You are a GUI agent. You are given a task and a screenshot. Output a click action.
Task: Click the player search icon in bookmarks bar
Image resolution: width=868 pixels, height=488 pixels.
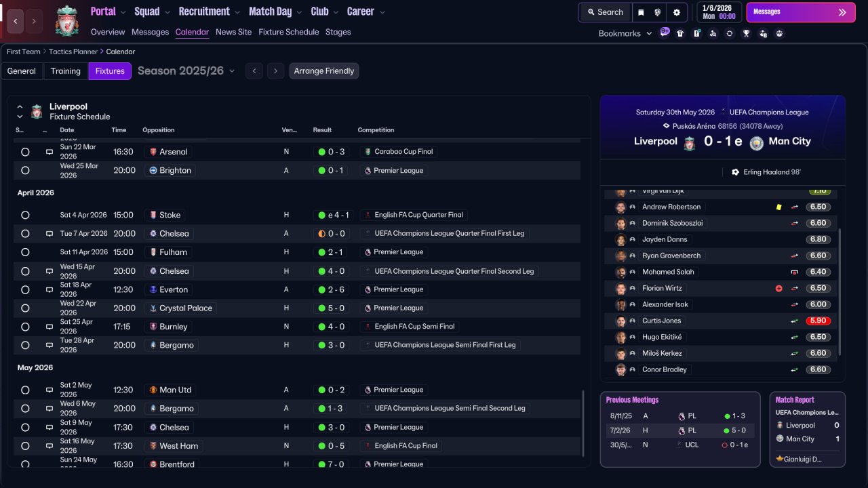pos(713,33)
